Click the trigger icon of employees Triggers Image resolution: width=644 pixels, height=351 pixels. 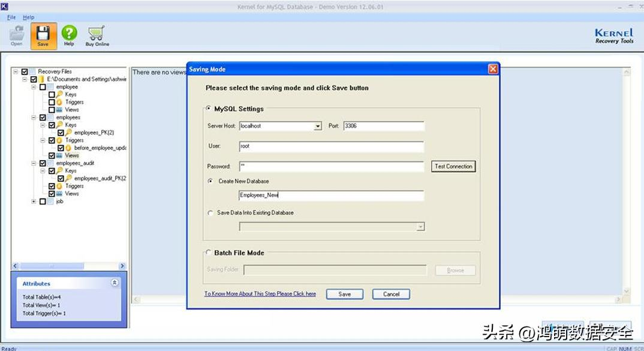59,140
